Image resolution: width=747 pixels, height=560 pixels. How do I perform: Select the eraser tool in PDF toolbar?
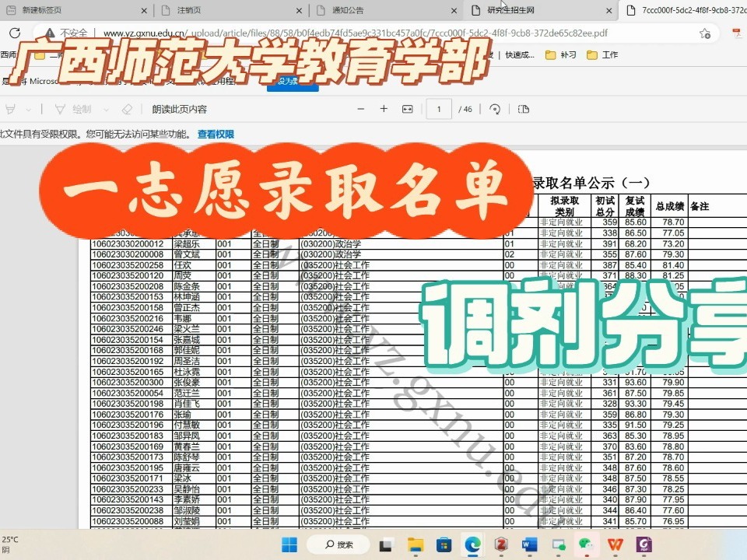click(127, 110)
